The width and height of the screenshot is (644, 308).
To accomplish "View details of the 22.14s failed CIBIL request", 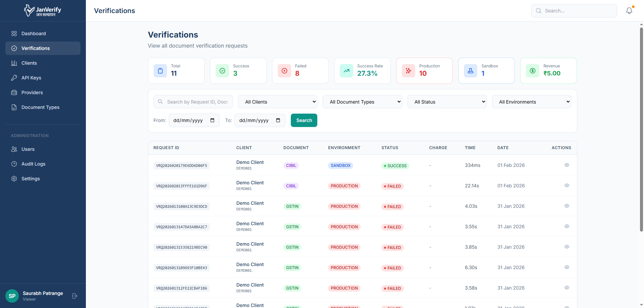I will (x=567, y=185).
